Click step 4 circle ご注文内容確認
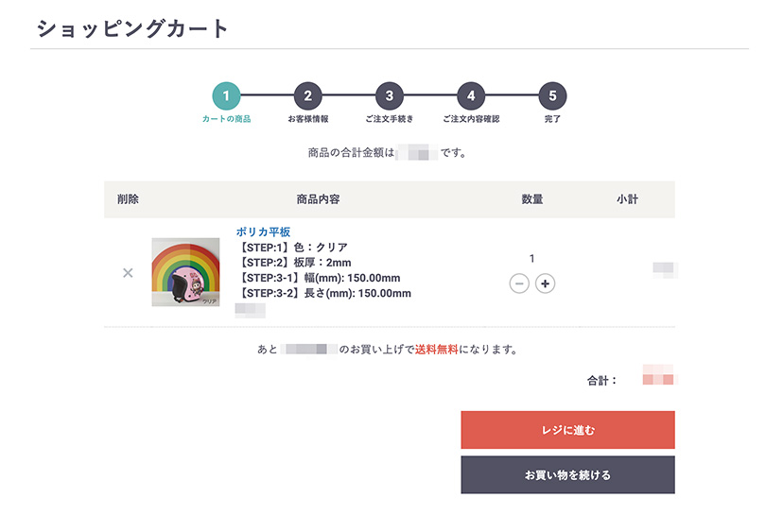The image size is (783, 532). 471,95
